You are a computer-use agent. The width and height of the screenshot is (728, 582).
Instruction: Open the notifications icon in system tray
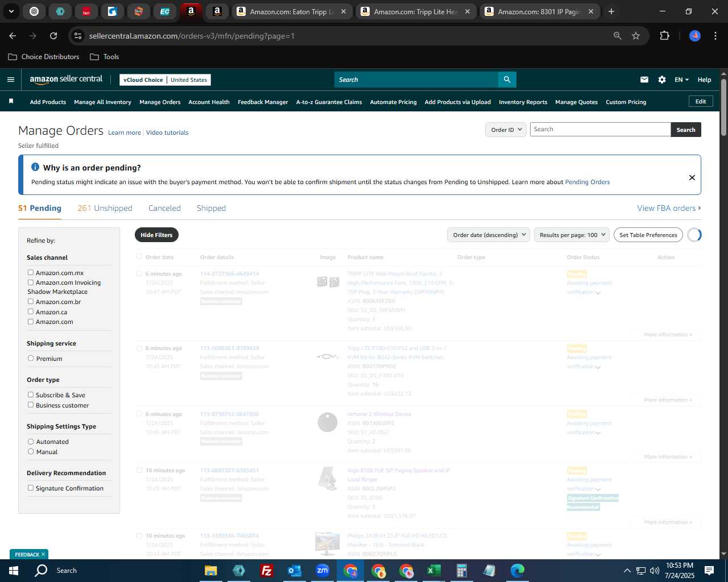(709, 571)
